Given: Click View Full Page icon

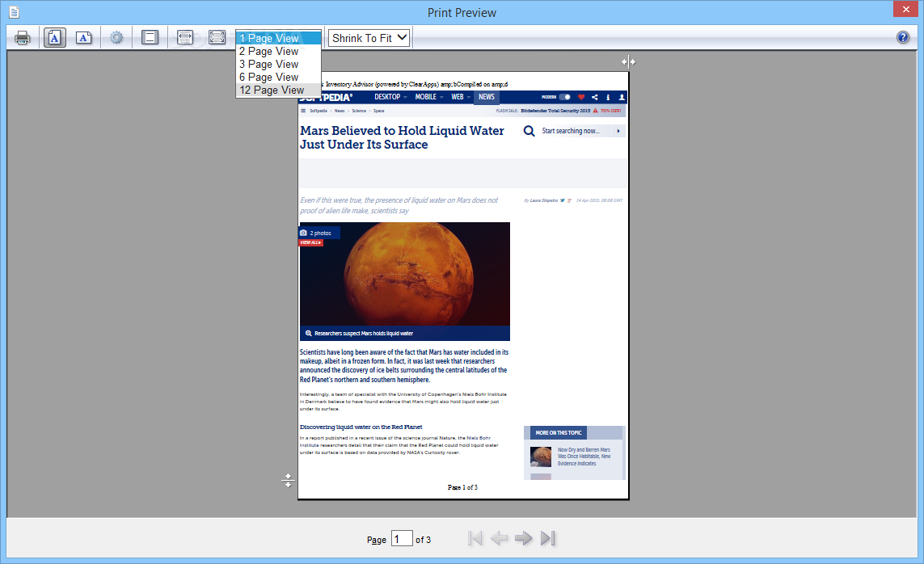Looking at the screenshot, I should 217,38.
